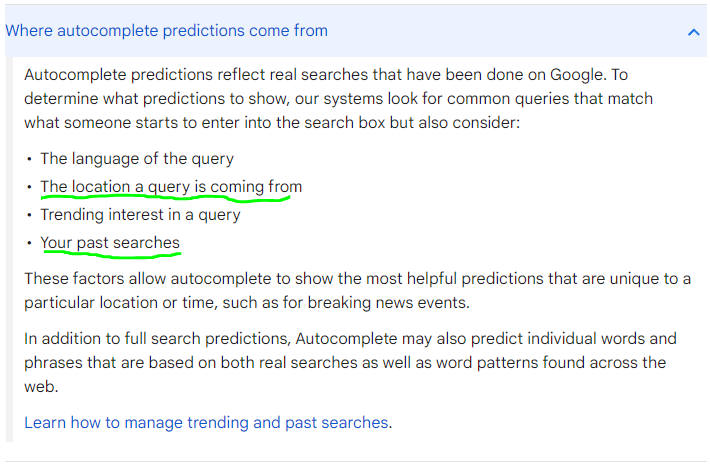Click "Where autocomplete predictions come from" header
The image size is (710, 464).
tap(166, 31)
